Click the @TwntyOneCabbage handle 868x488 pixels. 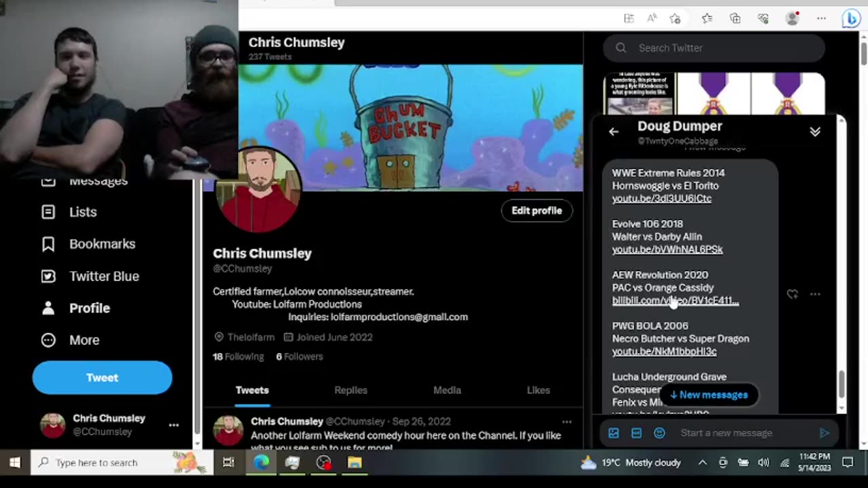677,141
